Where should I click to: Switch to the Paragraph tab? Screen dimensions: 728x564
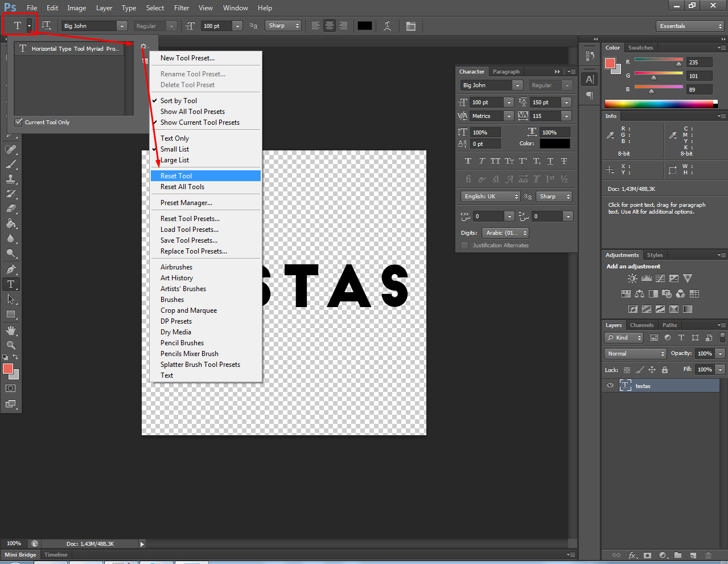(x=506, y=72)
